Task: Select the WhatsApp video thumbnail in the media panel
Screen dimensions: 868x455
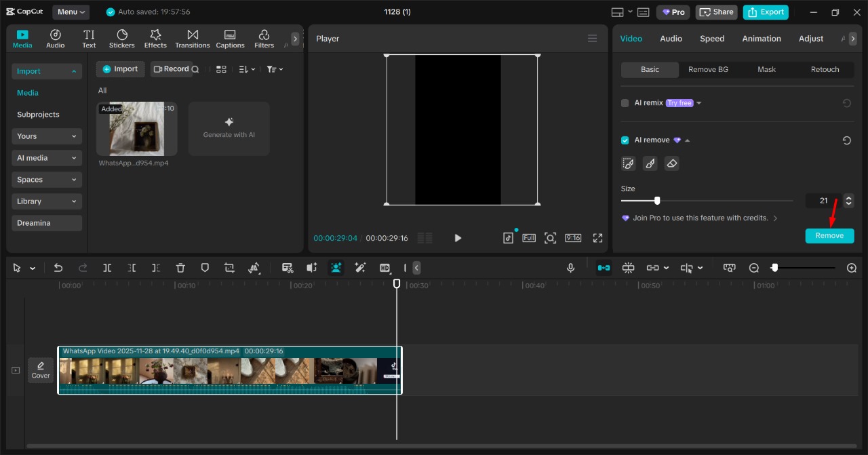Action: 136,129
